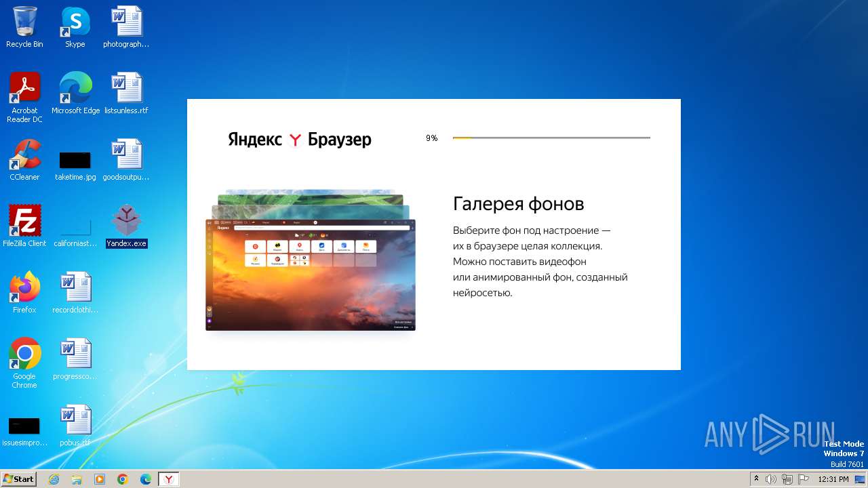Launch FileZilla Client shortcut
This screenshot has width=868, height=488.
click(24, 226)
